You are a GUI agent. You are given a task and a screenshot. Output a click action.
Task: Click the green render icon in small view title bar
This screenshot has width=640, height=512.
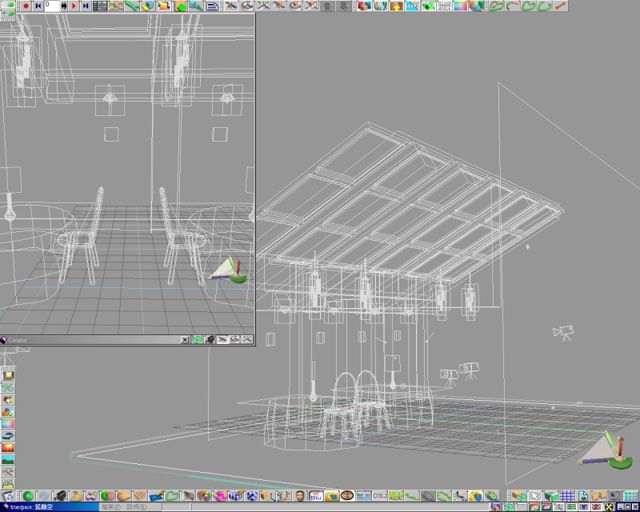click(198, 340)
